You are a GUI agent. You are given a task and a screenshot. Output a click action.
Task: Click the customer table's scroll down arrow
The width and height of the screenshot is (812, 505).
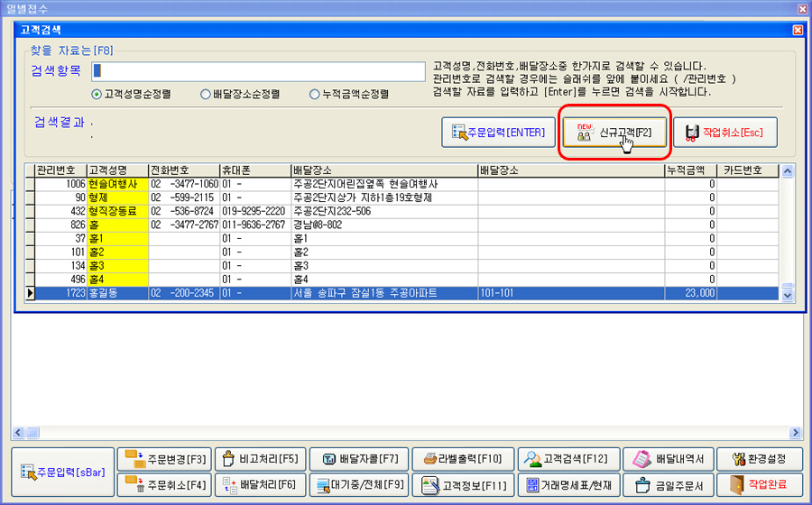click(786, 293)
